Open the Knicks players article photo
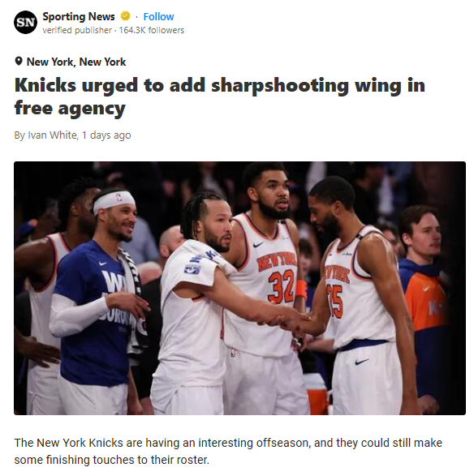Viewport: 474px width, 476px height. pyautogui.click(x=239, y=288)
